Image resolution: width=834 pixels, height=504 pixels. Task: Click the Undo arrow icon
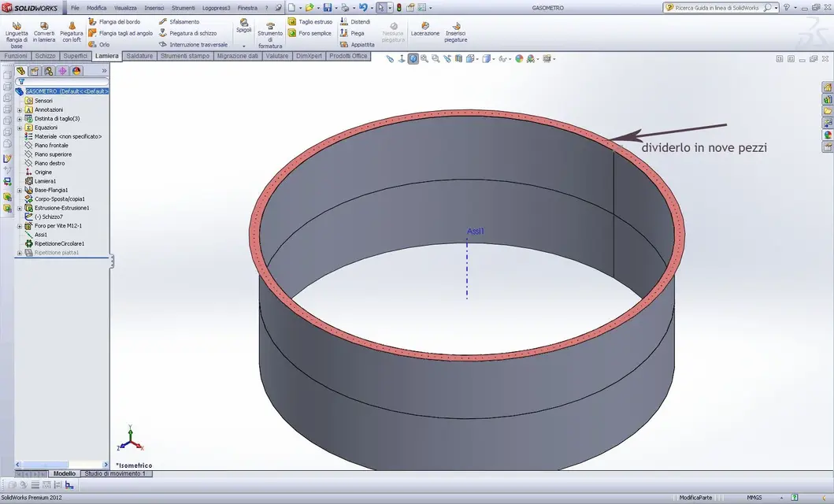(x=363, y=8)
